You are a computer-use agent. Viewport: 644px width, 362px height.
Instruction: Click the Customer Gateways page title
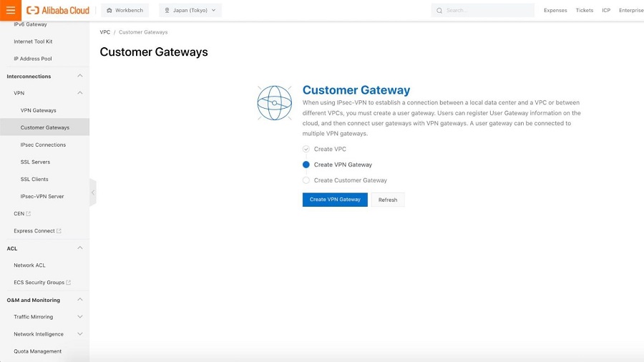154,52
